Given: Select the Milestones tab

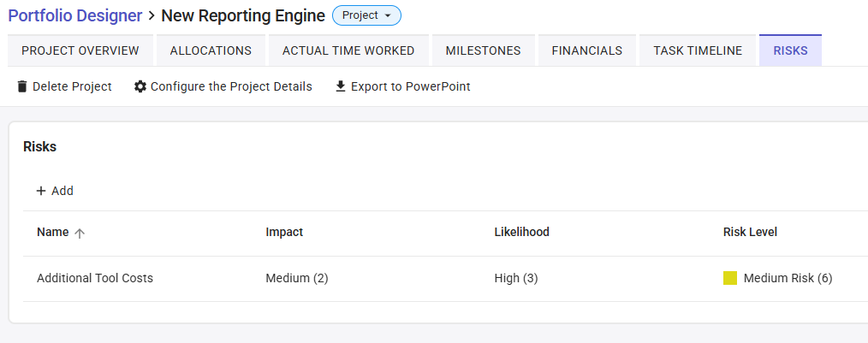Looking at the screenshot, I should coord(483,50).
